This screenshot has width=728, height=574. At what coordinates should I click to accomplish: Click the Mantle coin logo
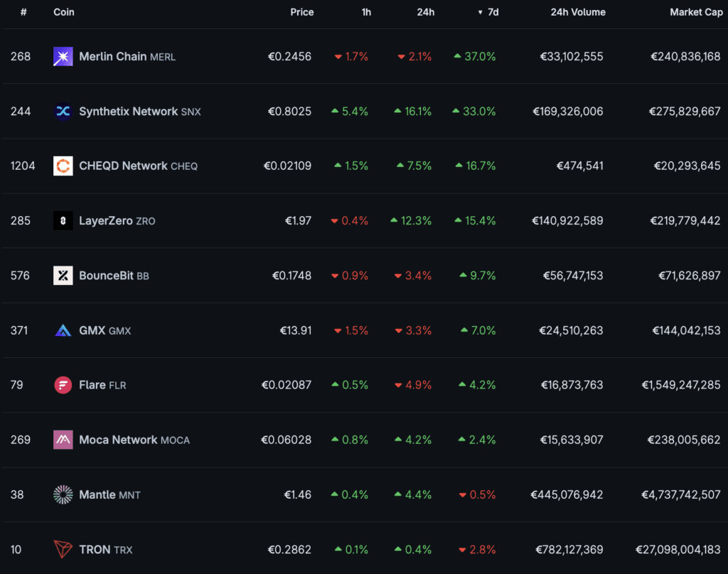(x=63, y=494)
